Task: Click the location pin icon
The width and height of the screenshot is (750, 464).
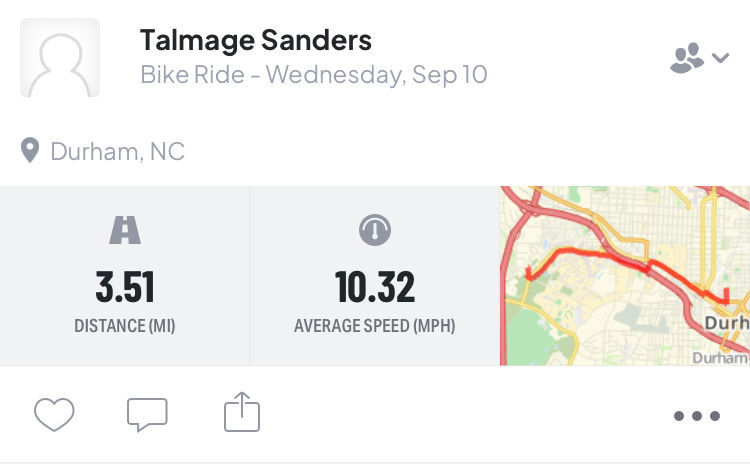Action: point(30,152)
